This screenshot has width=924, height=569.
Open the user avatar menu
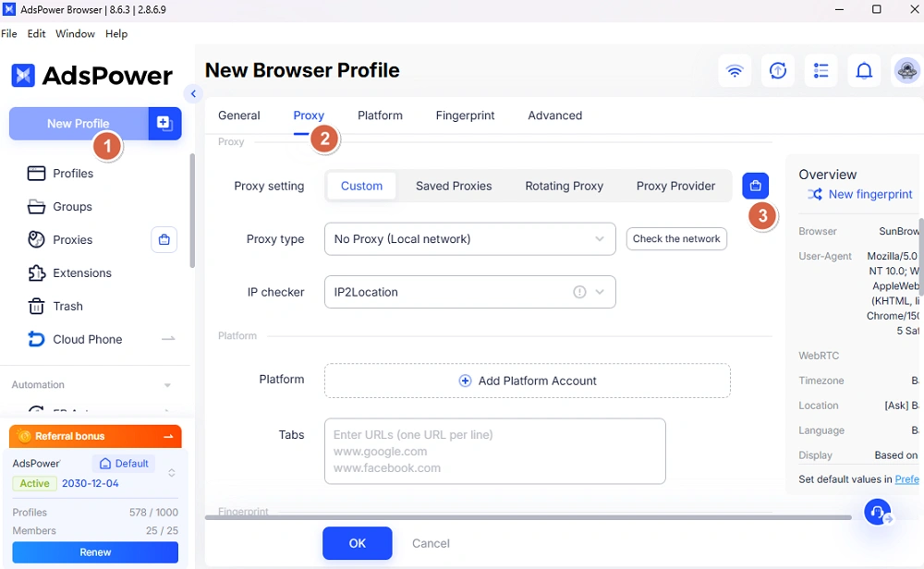(907, 71)
